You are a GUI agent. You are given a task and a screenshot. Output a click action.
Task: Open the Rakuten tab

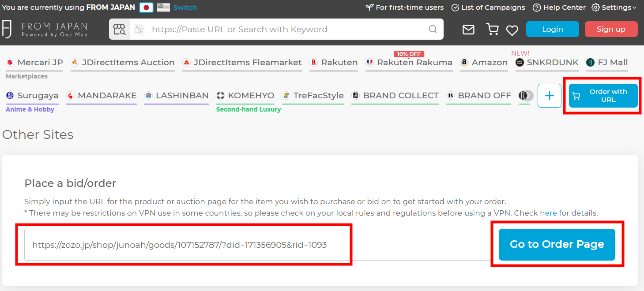[334, 63]
